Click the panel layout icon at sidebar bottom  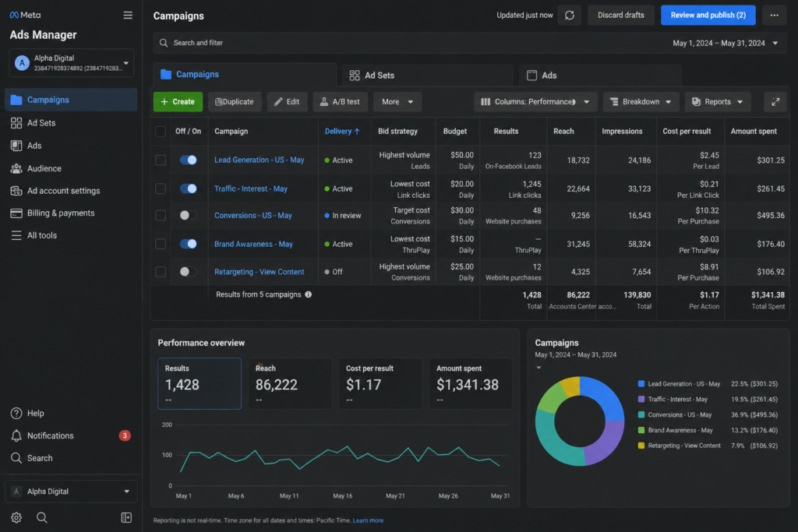click(126, 517)
